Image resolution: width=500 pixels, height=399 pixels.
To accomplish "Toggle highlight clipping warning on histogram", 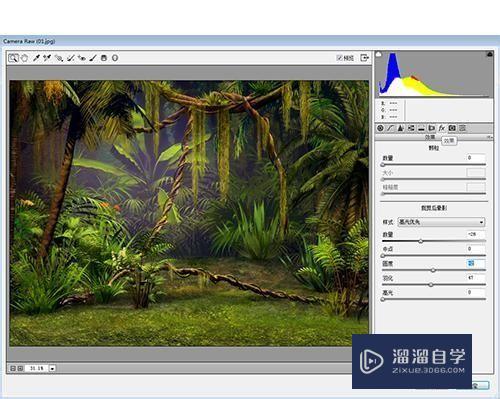I will pos(489,54).
